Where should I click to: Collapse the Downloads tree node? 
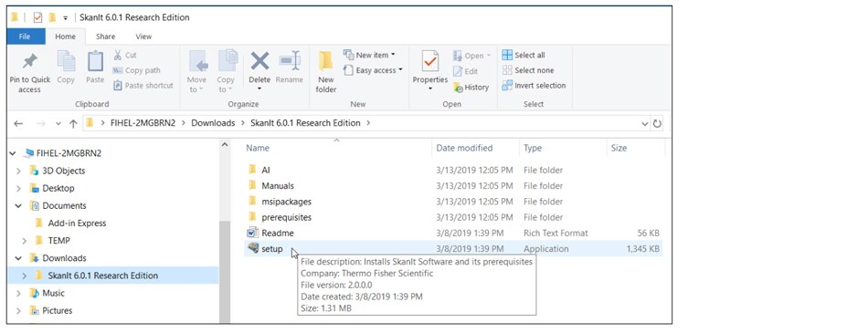19,258
